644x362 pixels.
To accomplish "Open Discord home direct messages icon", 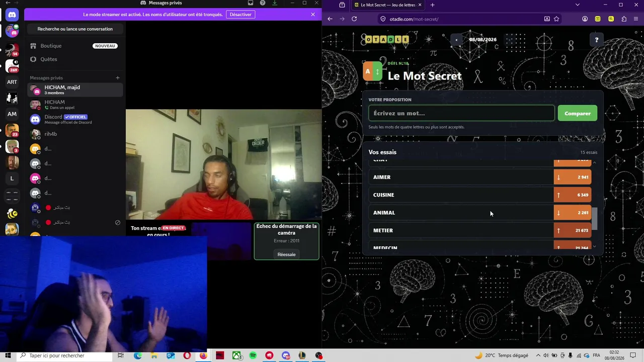I will click(12, 15).
